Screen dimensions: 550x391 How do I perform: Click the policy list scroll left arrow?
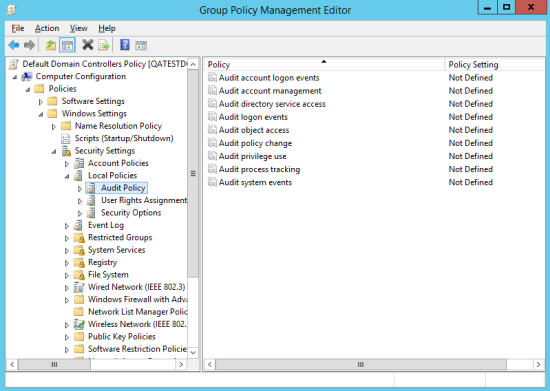(x=210, y=365)
